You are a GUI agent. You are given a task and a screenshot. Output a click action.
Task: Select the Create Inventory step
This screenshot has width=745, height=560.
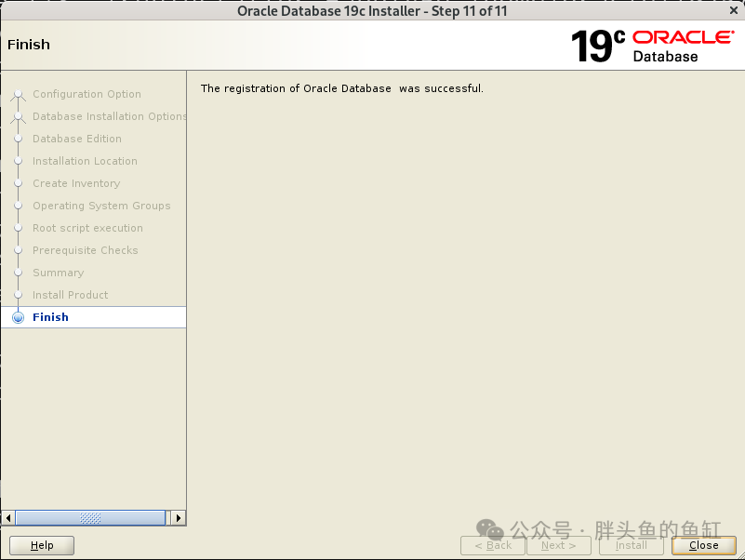(x=76, y=183)
